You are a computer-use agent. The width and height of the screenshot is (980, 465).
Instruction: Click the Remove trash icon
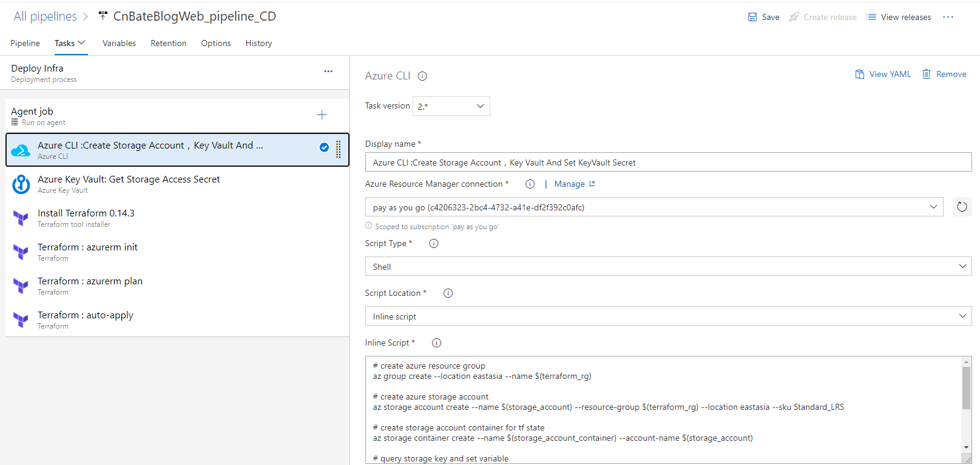tap(927, 74)
